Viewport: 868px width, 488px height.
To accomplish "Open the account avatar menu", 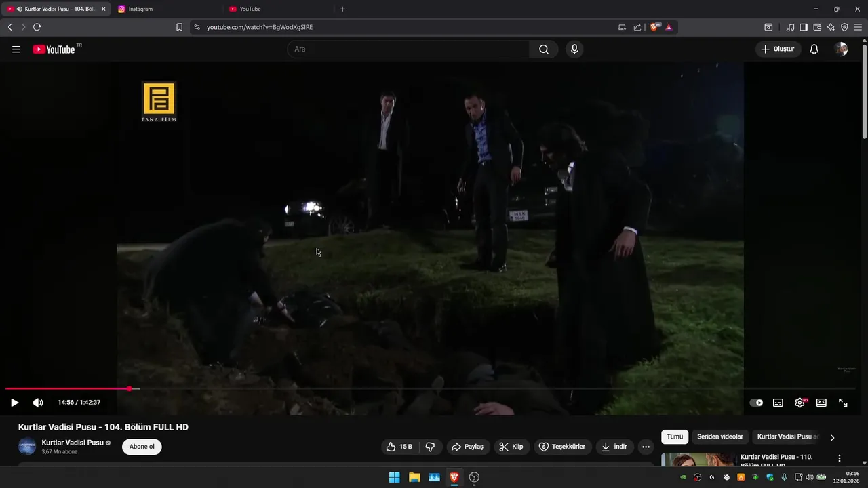I will 841,49.
